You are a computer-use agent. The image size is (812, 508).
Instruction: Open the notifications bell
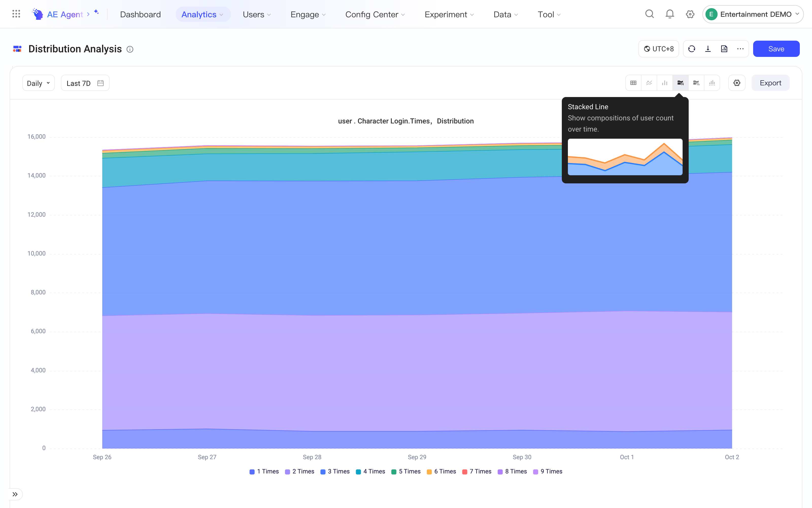click(x=670, y=14)
